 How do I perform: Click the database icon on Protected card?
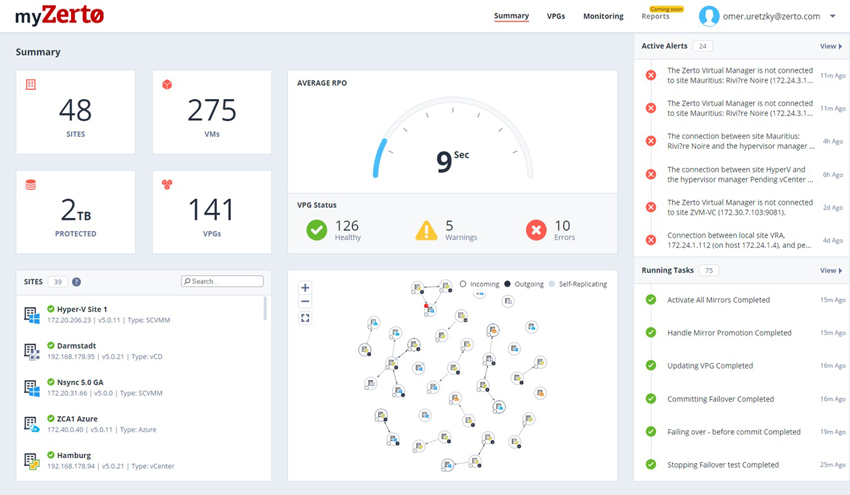(x=31, y=185)
